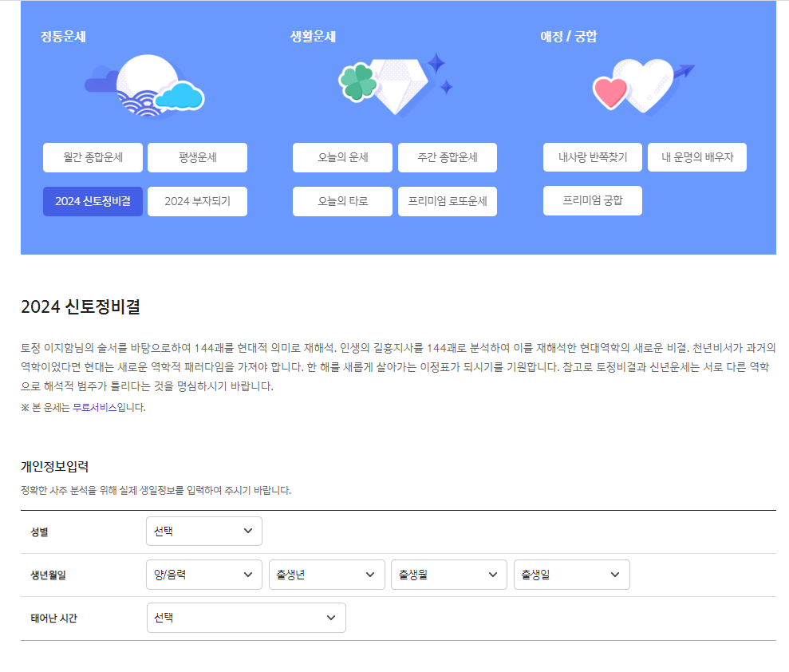Click the clover and diamond 생활운세 illustration

click(396, 84)
